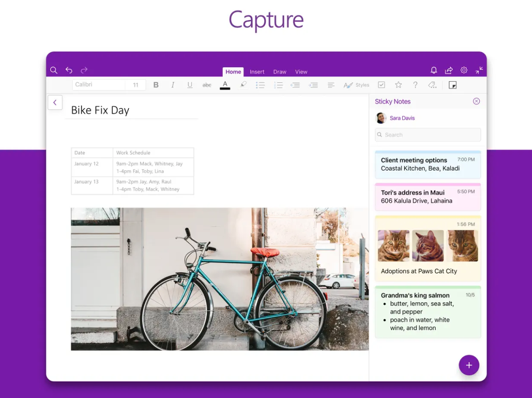Click the '9am-2pm Mack, Whitney, Jay' cell
Image resolution: width=532 pixels, height=398 pixels.
click(153, 167)
